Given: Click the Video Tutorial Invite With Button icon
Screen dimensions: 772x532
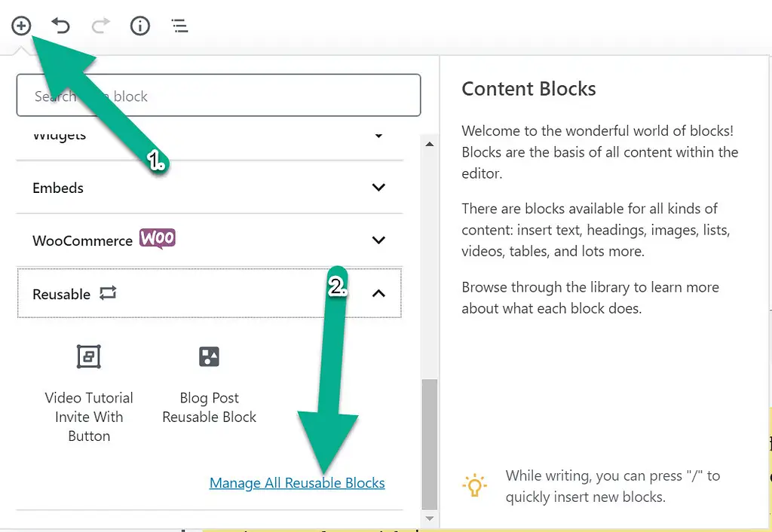Looking at the screenshot, I should pos(88,356).
